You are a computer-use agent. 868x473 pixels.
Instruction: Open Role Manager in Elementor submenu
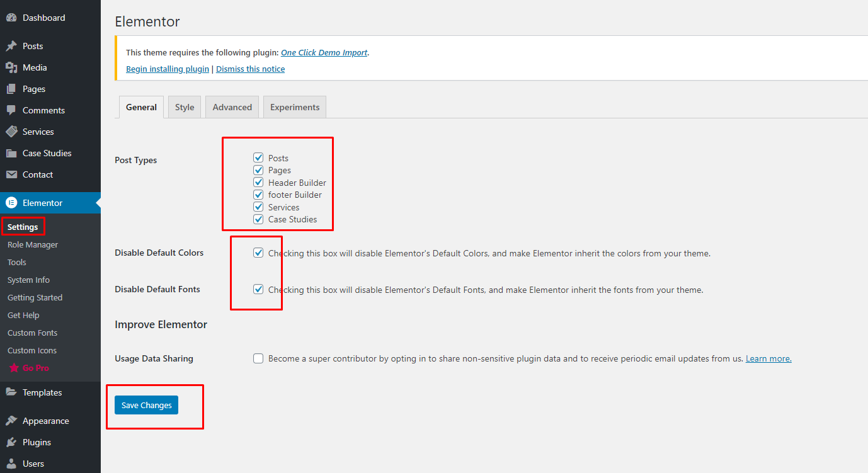click(x=33, y=244)
